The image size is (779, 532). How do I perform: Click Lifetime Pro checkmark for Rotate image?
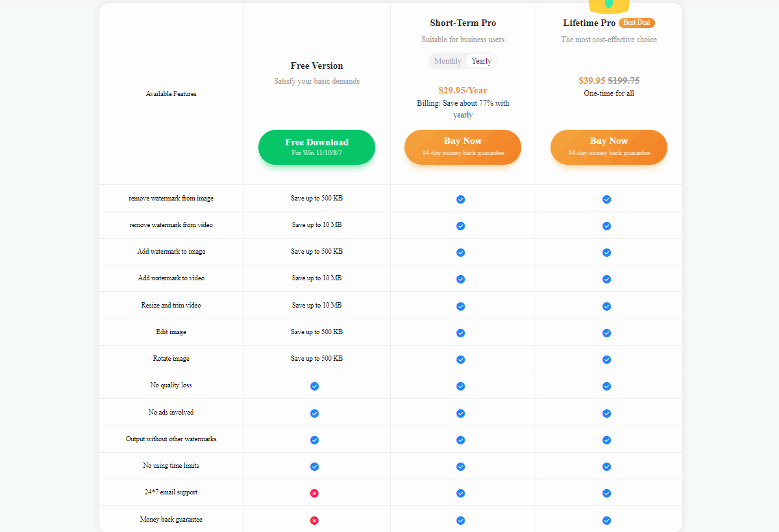click(x=606, y=359)
